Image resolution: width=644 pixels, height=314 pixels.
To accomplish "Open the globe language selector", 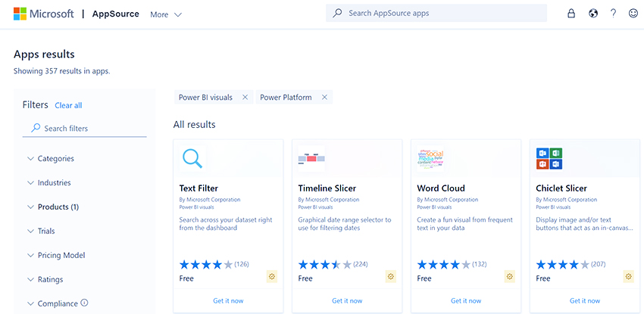I will 592,14.
